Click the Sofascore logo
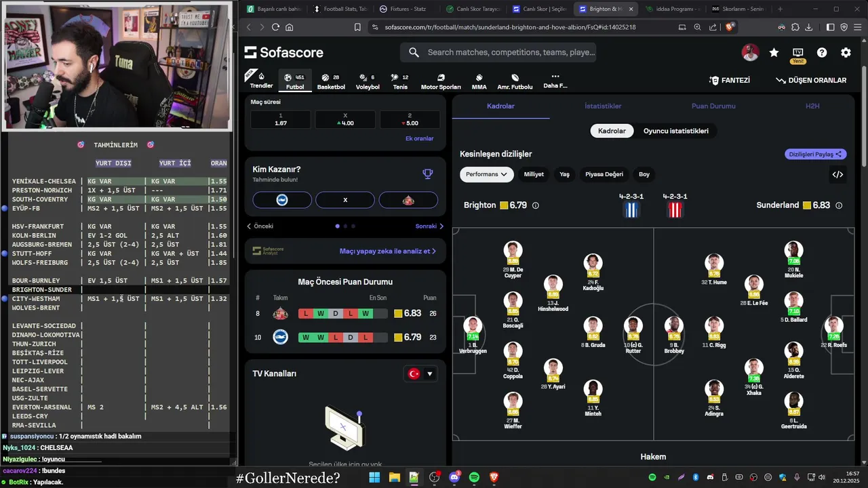Screen dimensions: 868x488 [x=283, y=53]
